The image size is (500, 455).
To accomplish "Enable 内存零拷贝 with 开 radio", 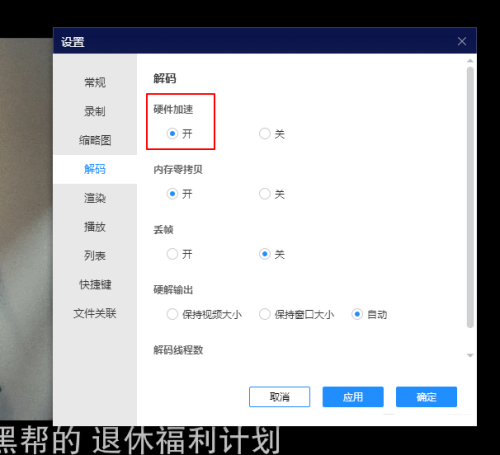I will coord(172,194).
